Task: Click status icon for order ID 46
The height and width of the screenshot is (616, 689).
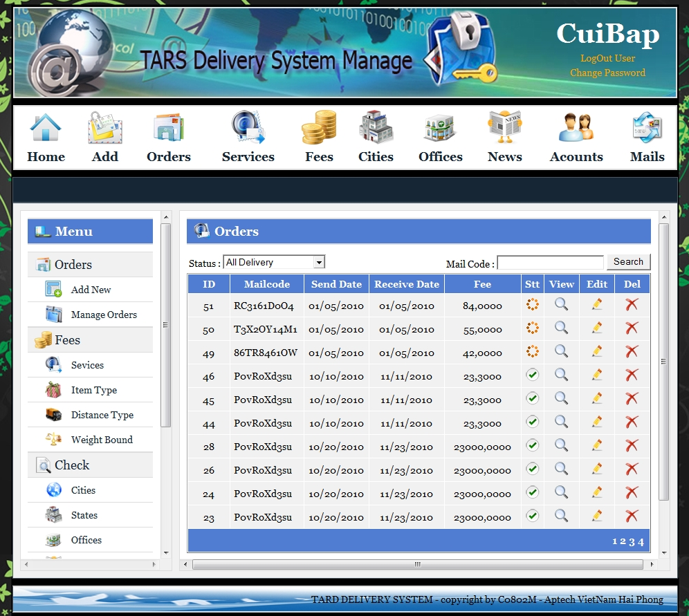Action: 532,375
